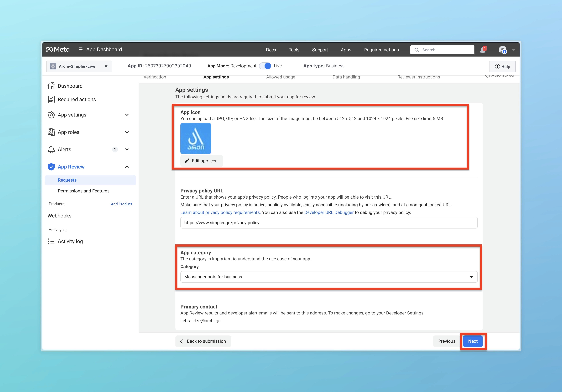562x392 pixels.
Task: Click the Privacy policy URL field
Action: click(329, 223)
